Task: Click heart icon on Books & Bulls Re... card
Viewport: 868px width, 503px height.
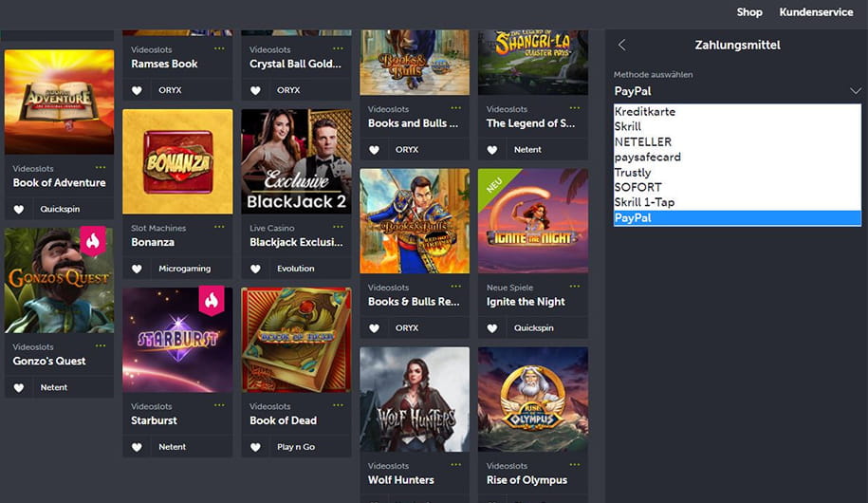Action: [x=374, y=328]
